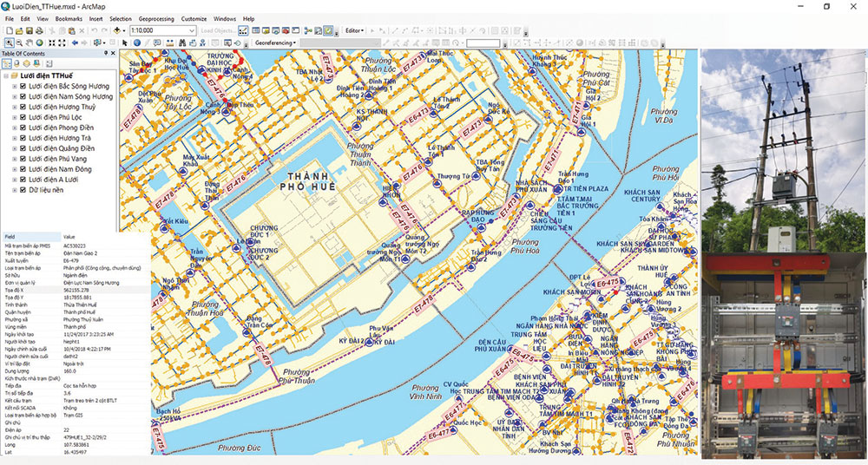
Task: Open the File menu
Action: click(10, 19)
